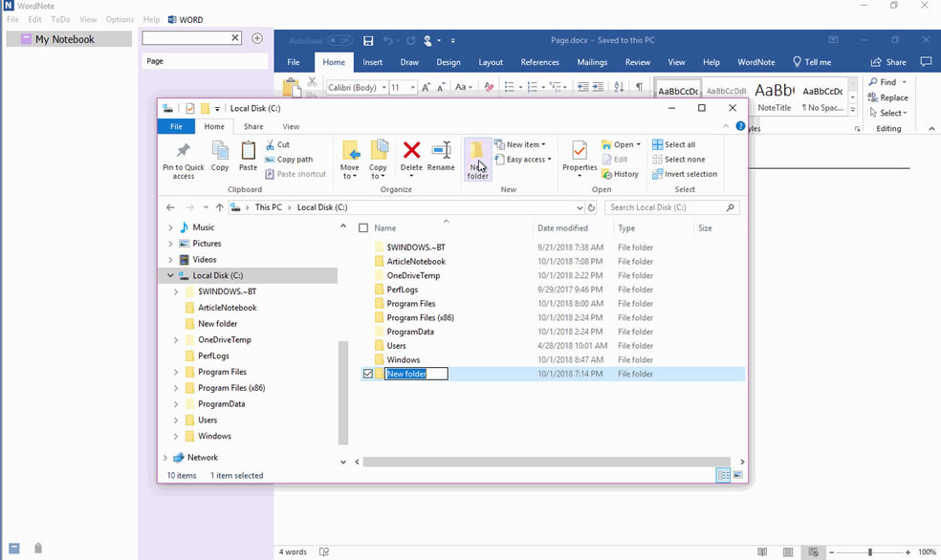Click Invert selection
941x560 pixels.
685,174
